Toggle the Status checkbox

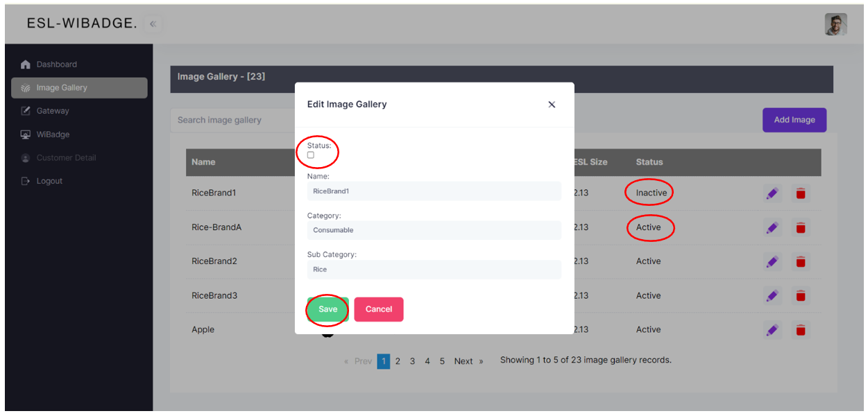click(311, 155)
